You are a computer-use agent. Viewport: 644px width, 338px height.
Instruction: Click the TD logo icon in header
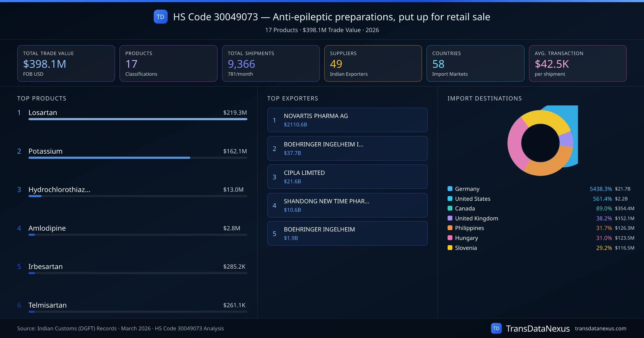160,17
